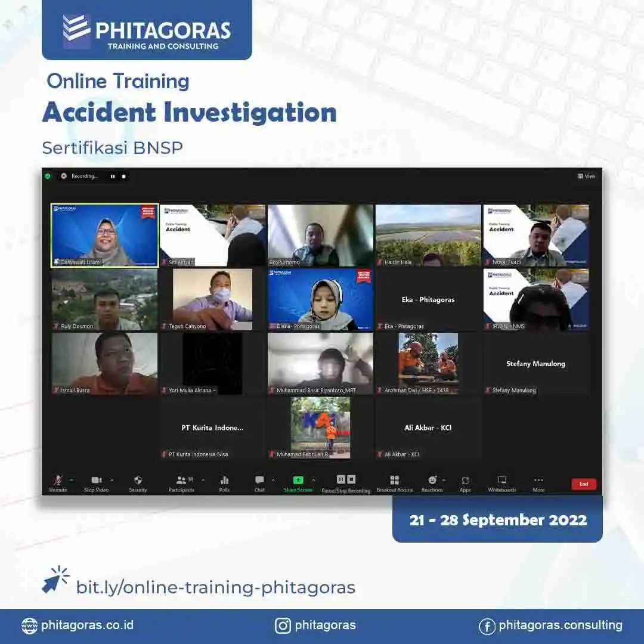Select Siti Alfiyah video tile
644x644 pixels.
(x=212, y=236)
